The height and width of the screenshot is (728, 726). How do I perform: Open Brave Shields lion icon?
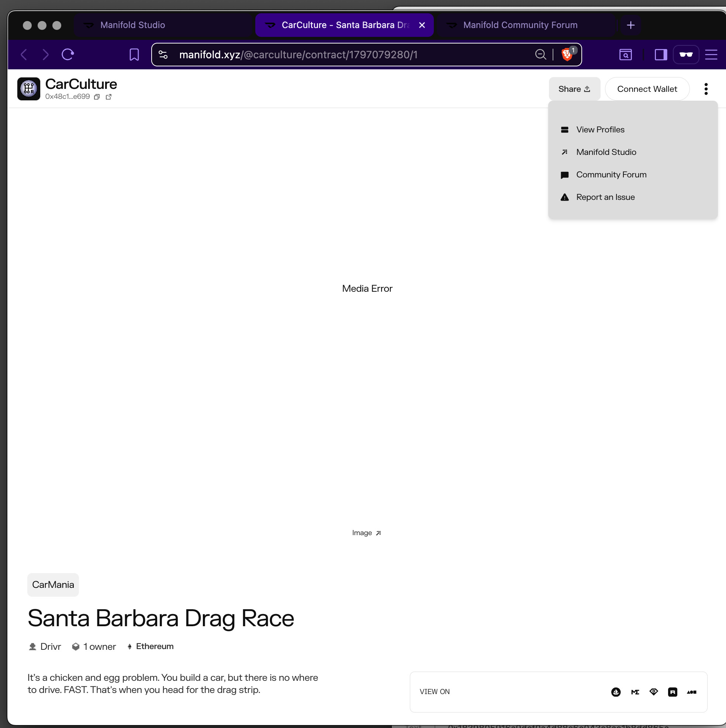568,54
